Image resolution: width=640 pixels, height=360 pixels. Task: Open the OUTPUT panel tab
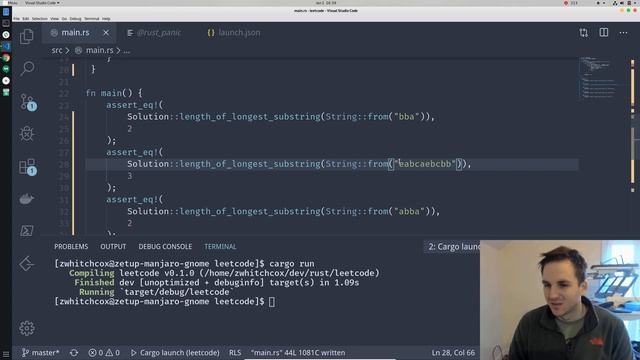pos(113,247)
